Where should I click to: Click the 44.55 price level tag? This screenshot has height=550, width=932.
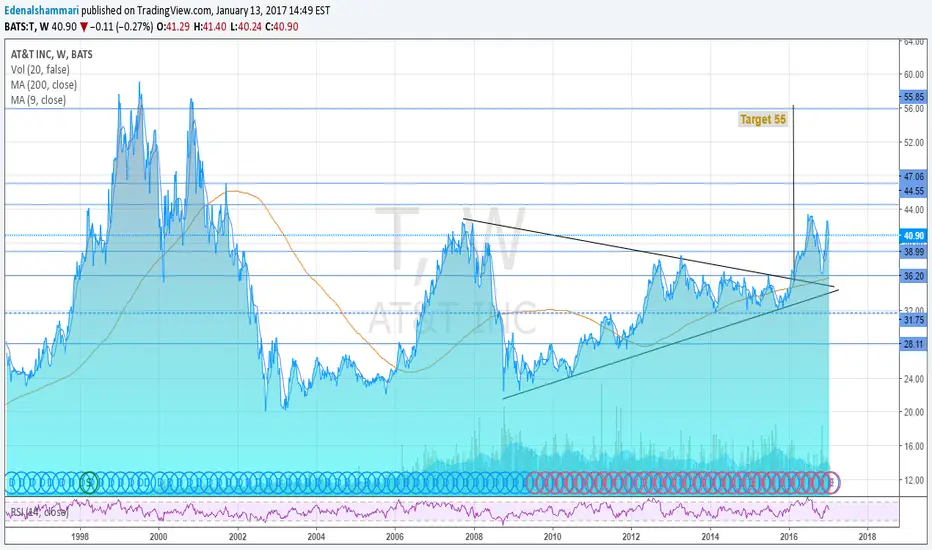pos(914,191)
